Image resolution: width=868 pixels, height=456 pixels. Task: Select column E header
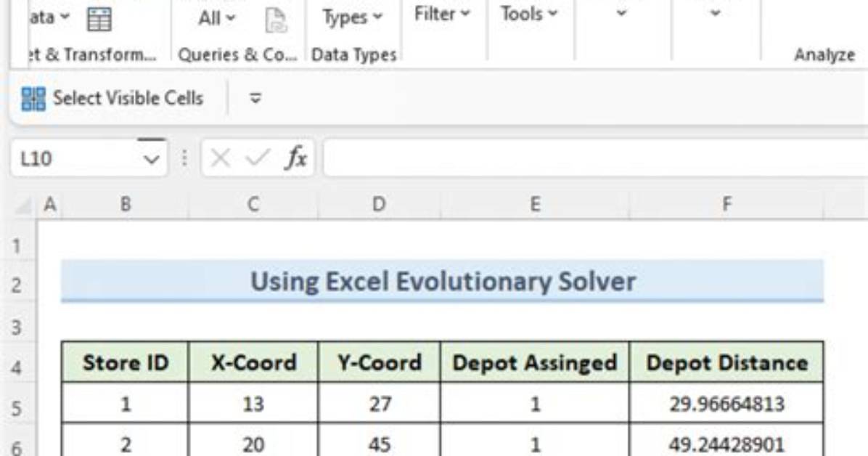535,205
